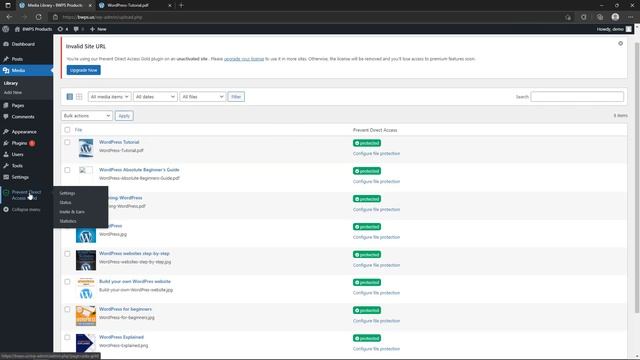640x360 pixels.
Task: Open comments bubble in admin bar
Action: click(x=76, y=29)
